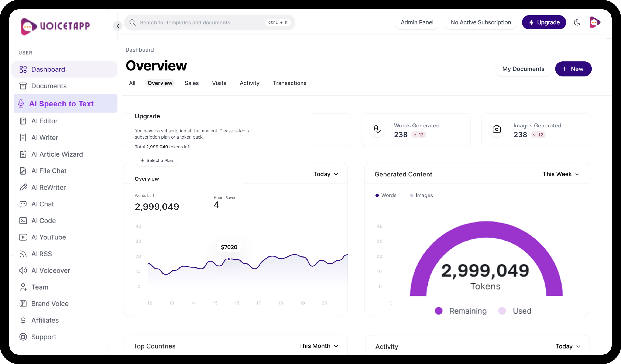621x364 pixels.
Task: Click the purple tokens gauge arc
Action: pyautogui.click(x=486, y=229)
